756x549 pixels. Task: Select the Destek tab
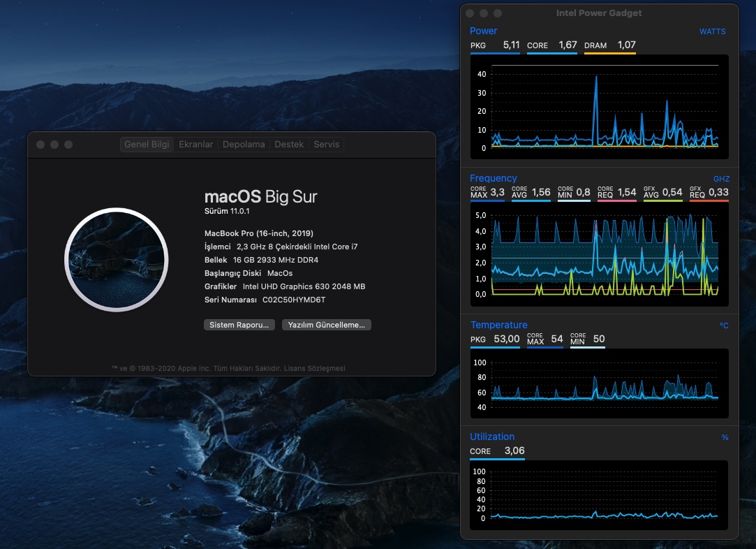289,145
